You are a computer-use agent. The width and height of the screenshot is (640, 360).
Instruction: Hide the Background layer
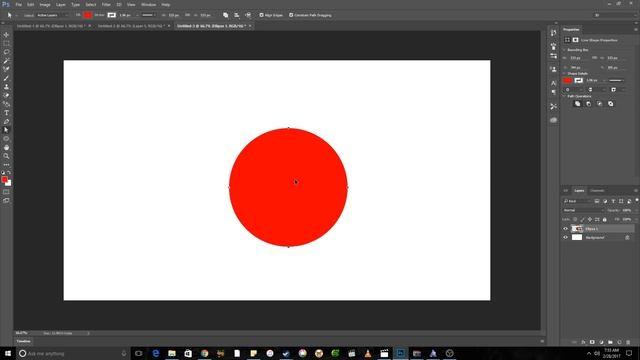[x=565, y=237]
